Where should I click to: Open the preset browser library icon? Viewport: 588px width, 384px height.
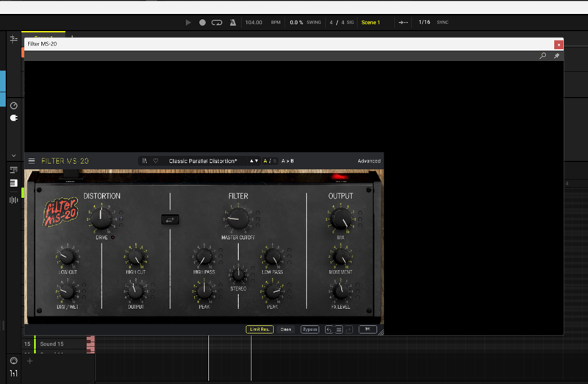pyautogui.click(x=144, y=160)
